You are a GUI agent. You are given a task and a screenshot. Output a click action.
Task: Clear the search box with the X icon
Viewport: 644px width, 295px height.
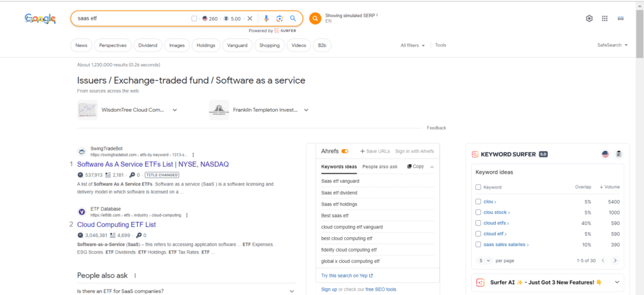point(250,18)
